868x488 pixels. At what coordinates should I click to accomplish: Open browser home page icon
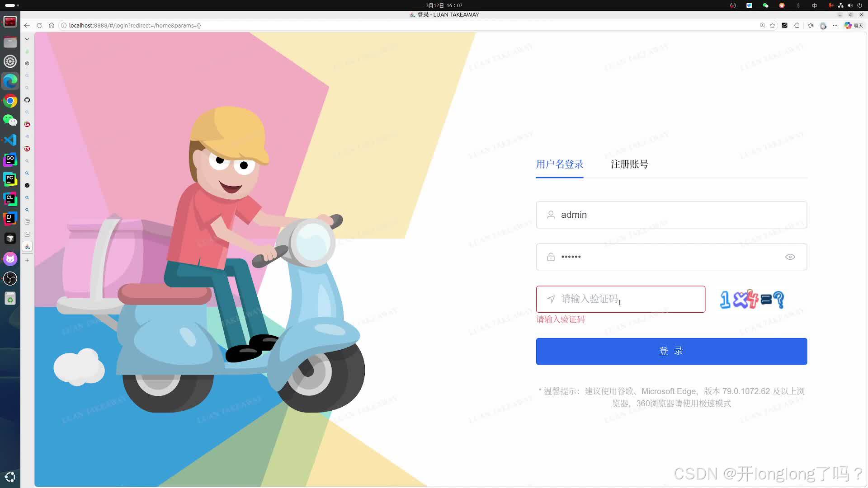click(x=52, y=25)
